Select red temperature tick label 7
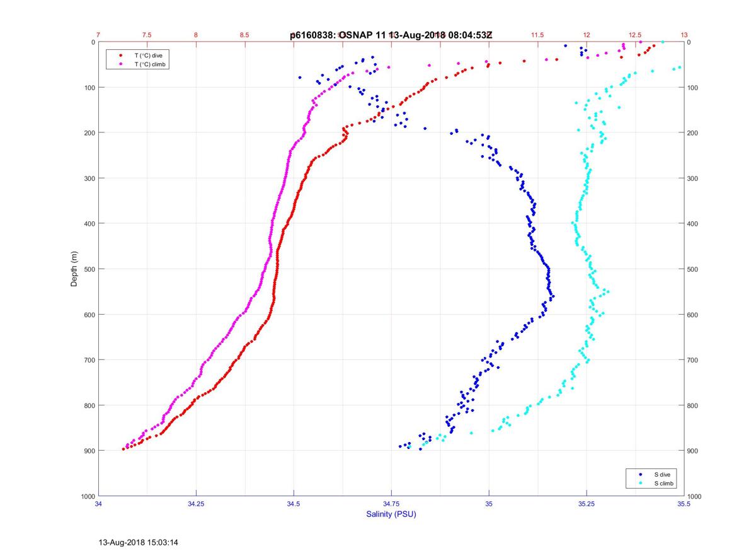This screenshot has height=558, width=756. pyautogui.click(x=99, y=35)
